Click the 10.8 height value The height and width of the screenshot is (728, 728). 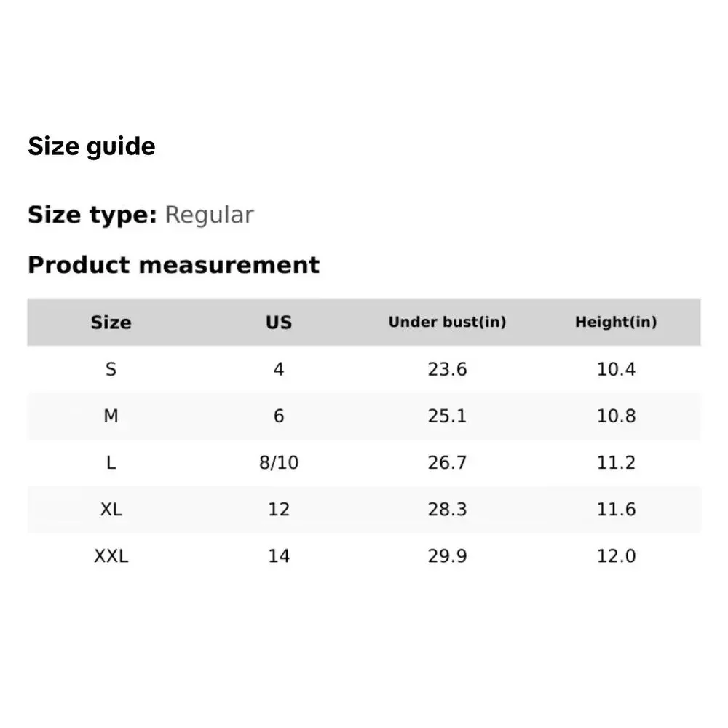616,416
